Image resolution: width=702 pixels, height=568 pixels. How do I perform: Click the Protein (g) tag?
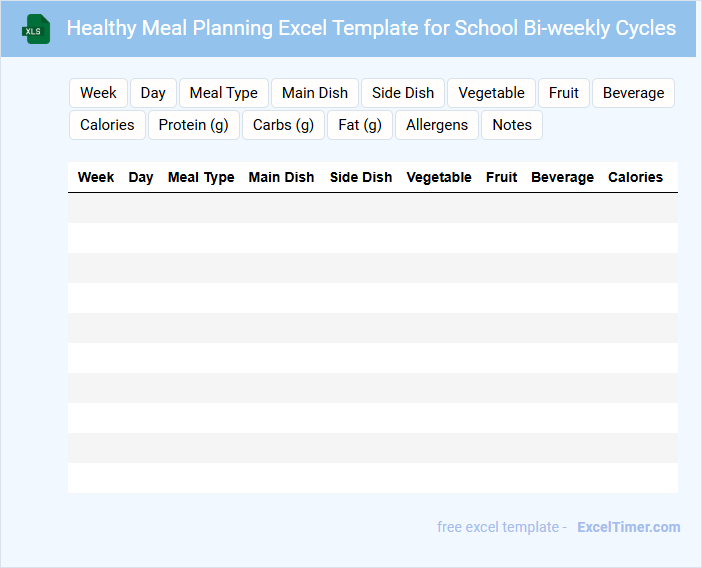pyautogui.click(x=194, y=125)
